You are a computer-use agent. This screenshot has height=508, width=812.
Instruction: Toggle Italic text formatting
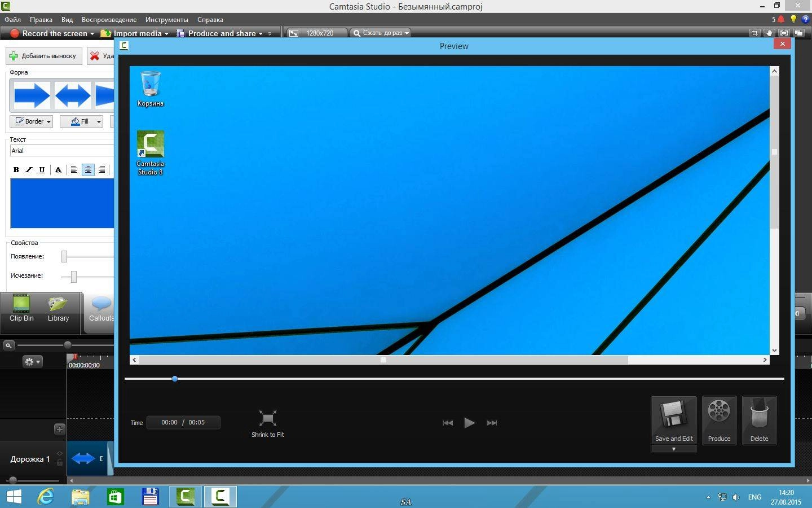pos(29,169)
